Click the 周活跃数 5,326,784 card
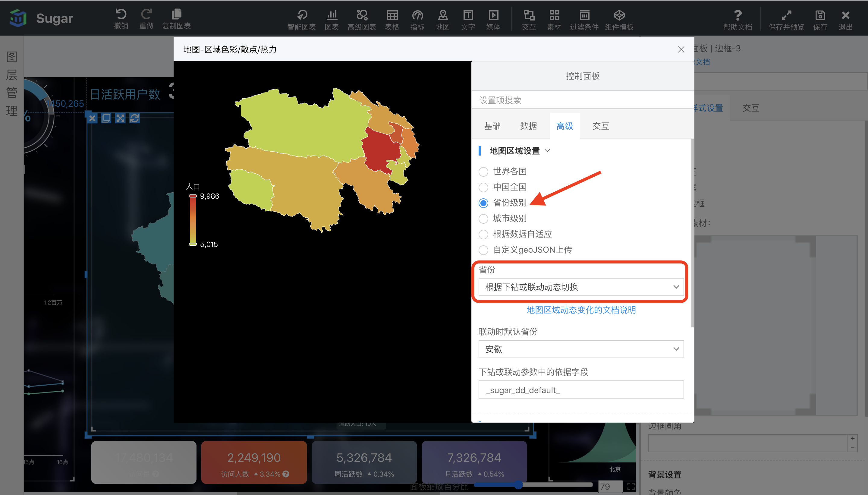 (364, 462)
